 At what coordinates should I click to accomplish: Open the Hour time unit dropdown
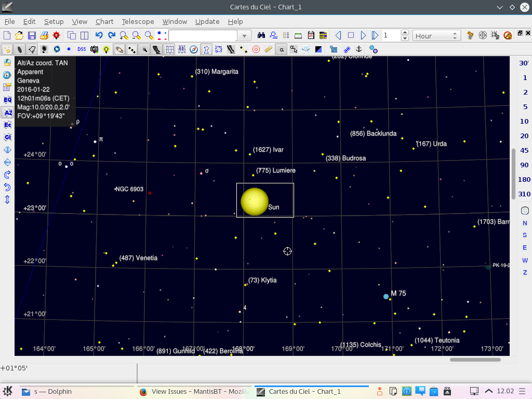[436, 36]
